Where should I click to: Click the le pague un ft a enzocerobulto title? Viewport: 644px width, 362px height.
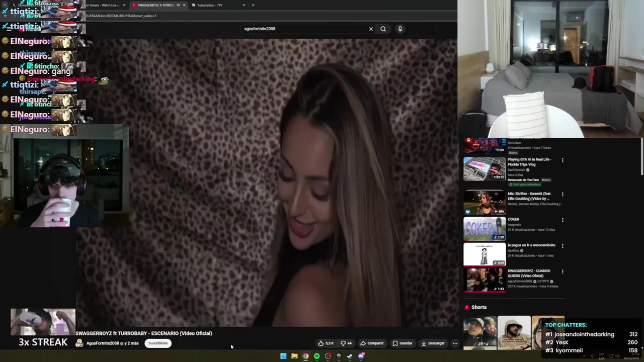[531, 245]
